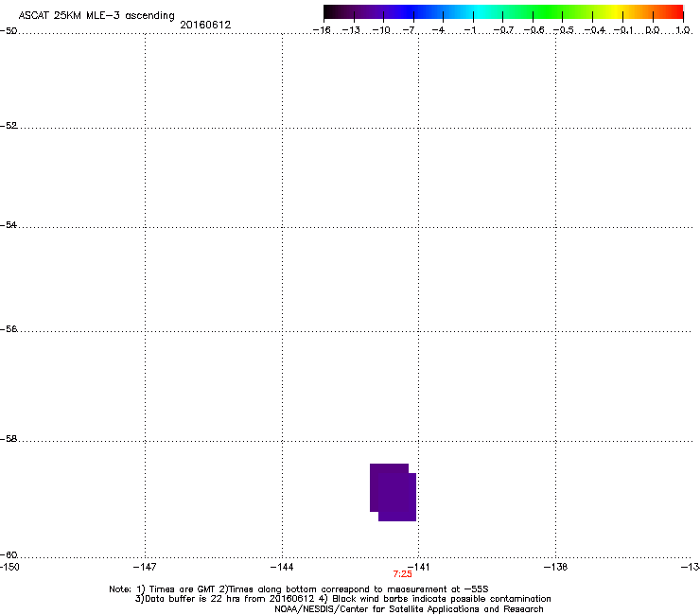
Task: Click the 0.0 color bar label
Action: click(x=653, y=30)
